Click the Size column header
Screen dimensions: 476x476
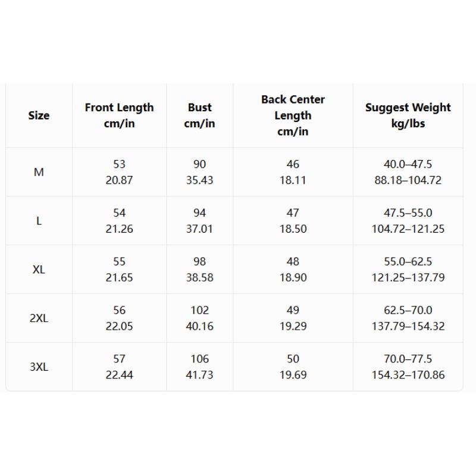[x=39, y=115]
